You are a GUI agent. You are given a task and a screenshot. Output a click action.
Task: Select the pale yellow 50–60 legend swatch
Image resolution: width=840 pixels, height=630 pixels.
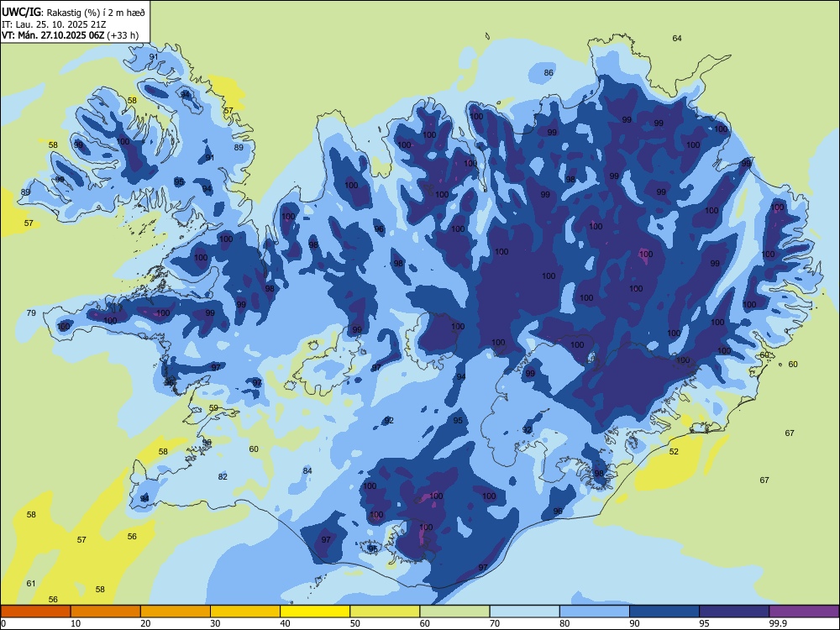385,612
